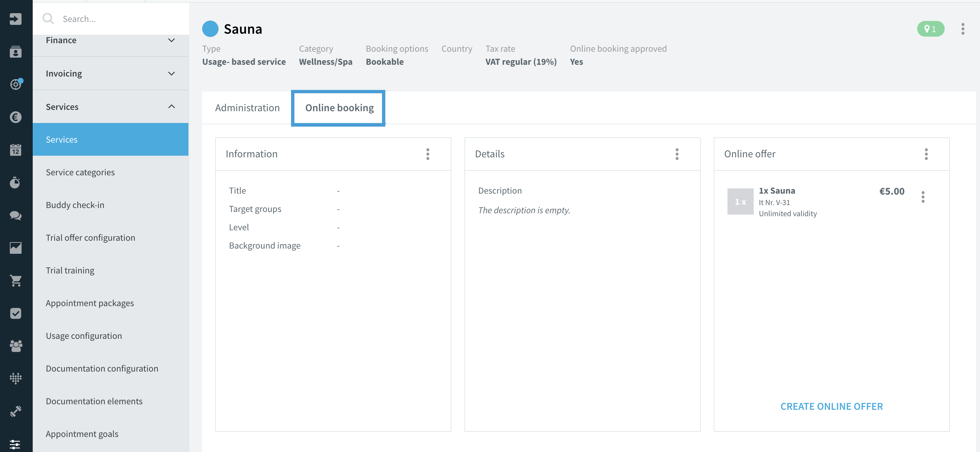Click the 1x Sauna offer title
Image resolution: width=980 pixels, height=452 pixels.
click(x=777, y=191)
